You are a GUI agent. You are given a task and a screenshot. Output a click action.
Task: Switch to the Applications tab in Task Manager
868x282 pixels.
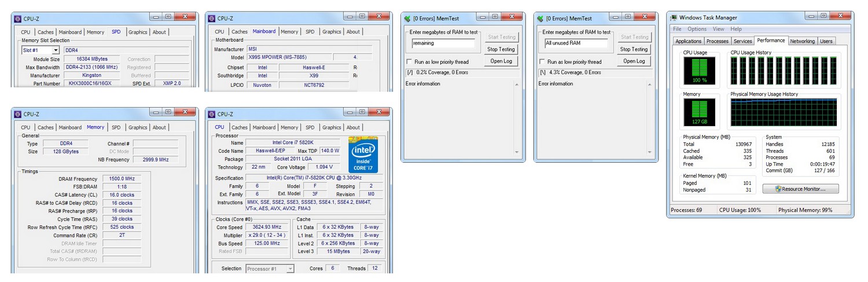[x=689, y=41]
